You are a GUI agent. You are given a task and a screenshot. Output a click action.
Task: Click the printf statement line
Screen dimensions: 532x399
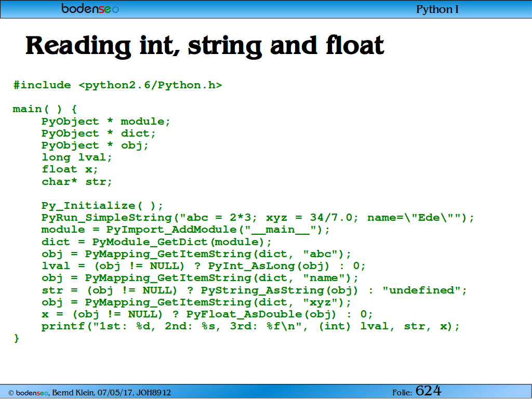click(250, 326)
